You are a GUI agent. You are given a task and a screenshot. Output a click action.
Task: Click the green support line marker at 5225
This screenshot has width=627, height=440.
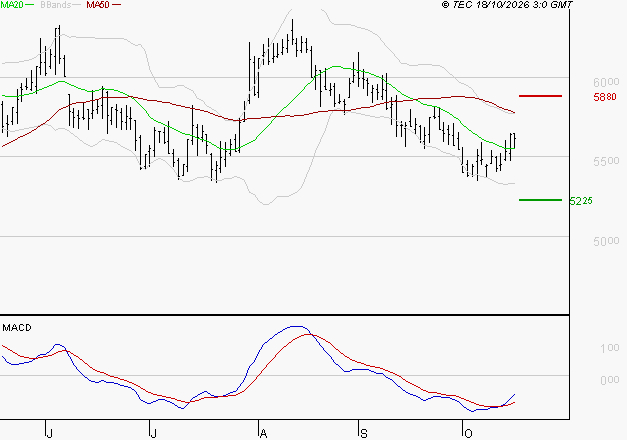(x=540, y=200)
